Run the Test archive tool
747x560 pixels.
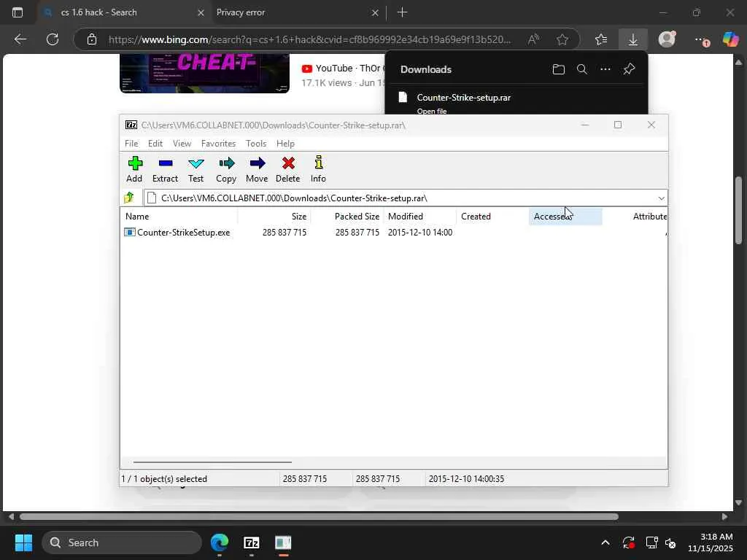point(196,169)
